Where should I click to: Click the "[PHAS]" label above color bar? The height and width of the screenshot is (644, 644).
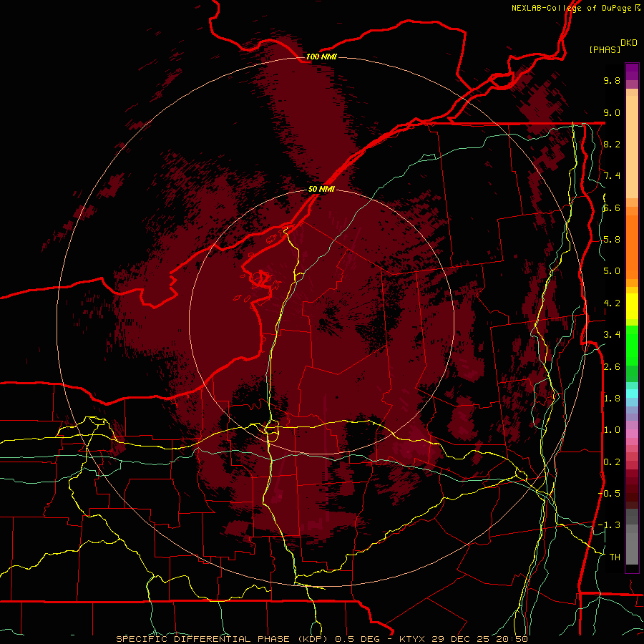tap(605, 49)
